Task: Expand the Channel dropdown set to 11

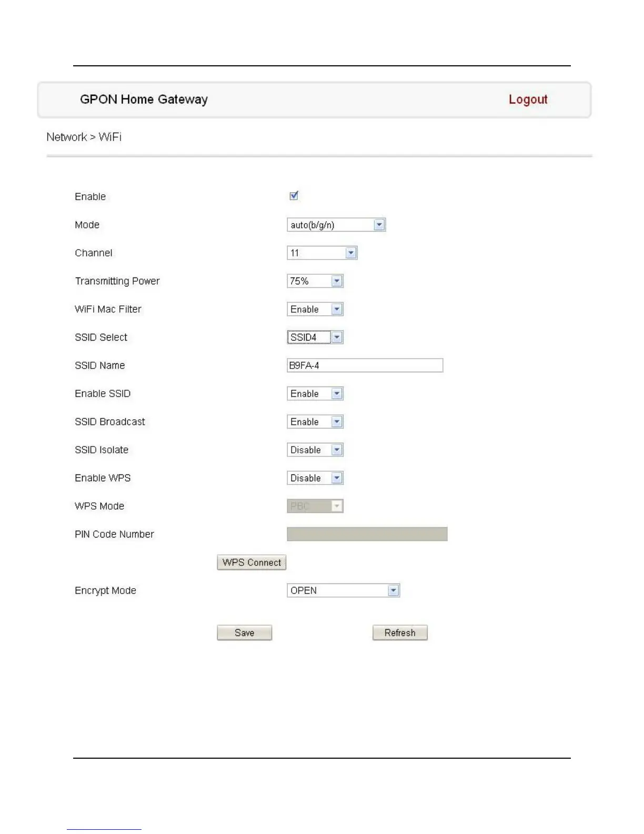Action: pos(322,253)
